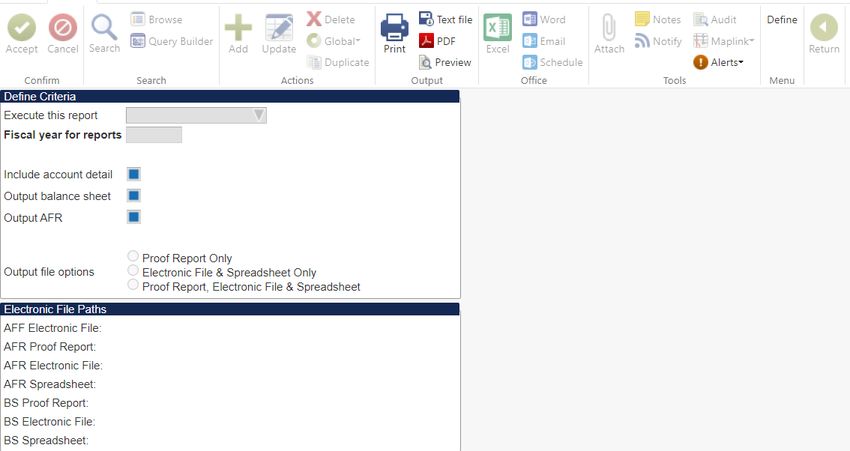This screenshot has width=850, height=451.
Task: Click the Delete X icon
Action: [x=314, y=20]
